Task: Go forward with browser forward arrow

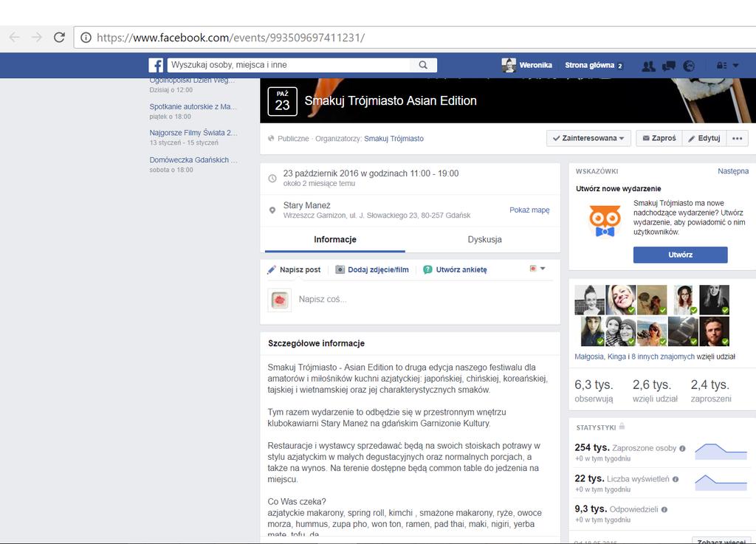Action: [x=37, y=37]
